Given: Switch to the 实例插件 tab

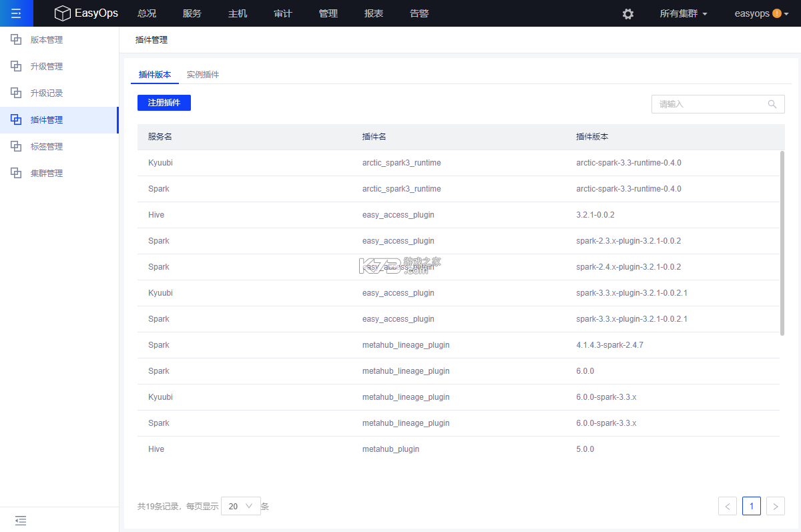Looking at the screenshot, I should tap(203, 75).
